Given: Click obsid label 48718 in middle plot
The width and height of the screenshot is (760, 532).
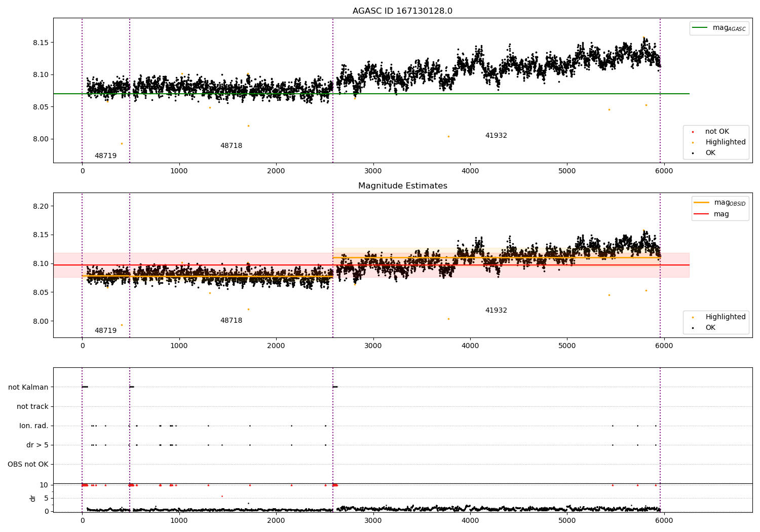Looking at the screenshot, I should (x=231, y=321).
